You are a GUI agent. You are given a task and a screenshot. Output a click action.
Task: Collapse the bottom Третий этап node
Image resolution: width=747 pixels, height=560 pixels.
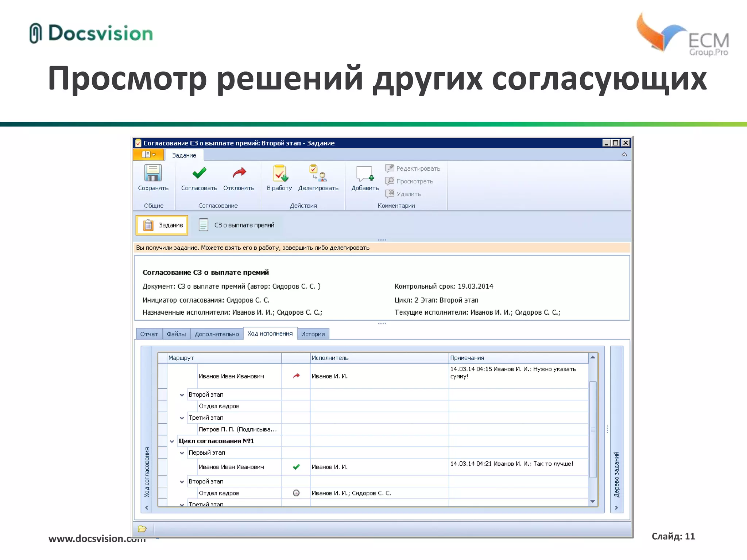pyautogui.click(x=182, y=505)
